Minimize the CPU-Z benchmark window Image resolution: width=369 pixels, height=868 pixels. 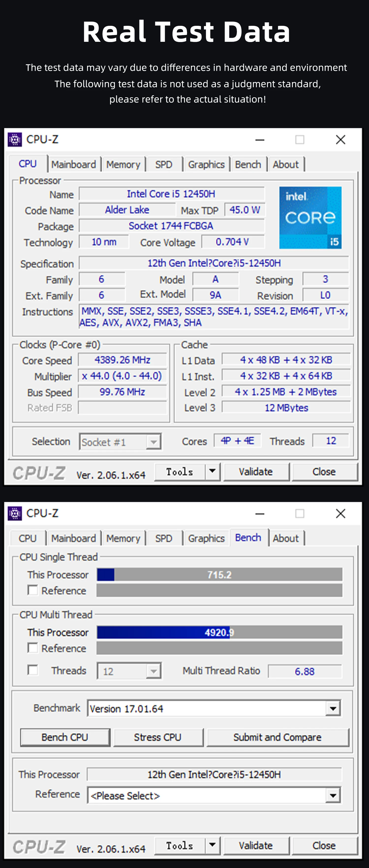[x=260, y=514]
